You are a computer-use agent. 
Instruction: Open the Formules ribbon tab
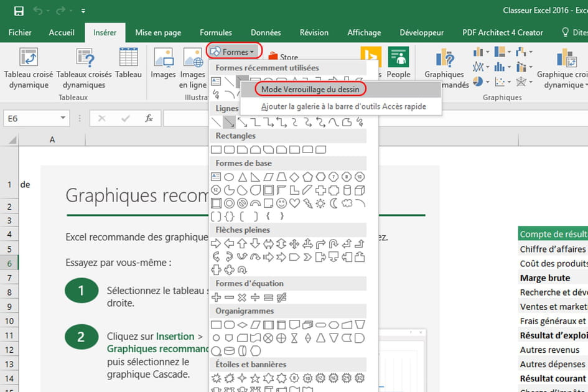click(x=216, y=32)
